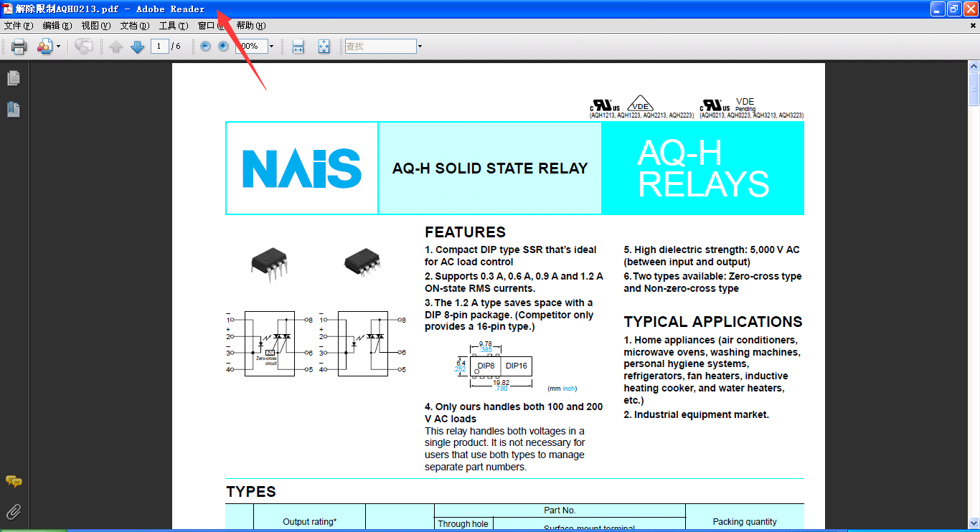Open the 窗口 menu
This screenshot has width=980, height=532.
tap(212, 26)
